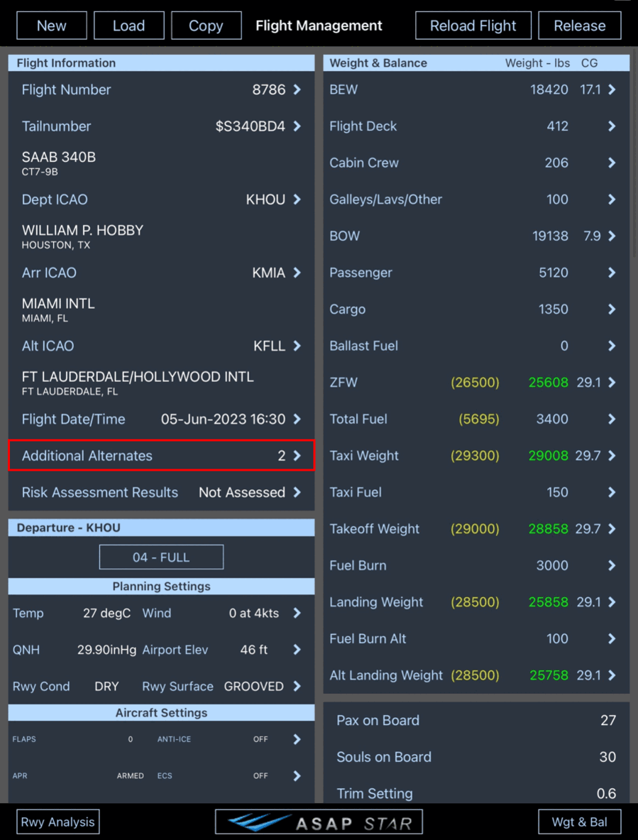Expand the Alt ICAO chevron
Viewport: 638px width, 840px height.
point(297,346)
